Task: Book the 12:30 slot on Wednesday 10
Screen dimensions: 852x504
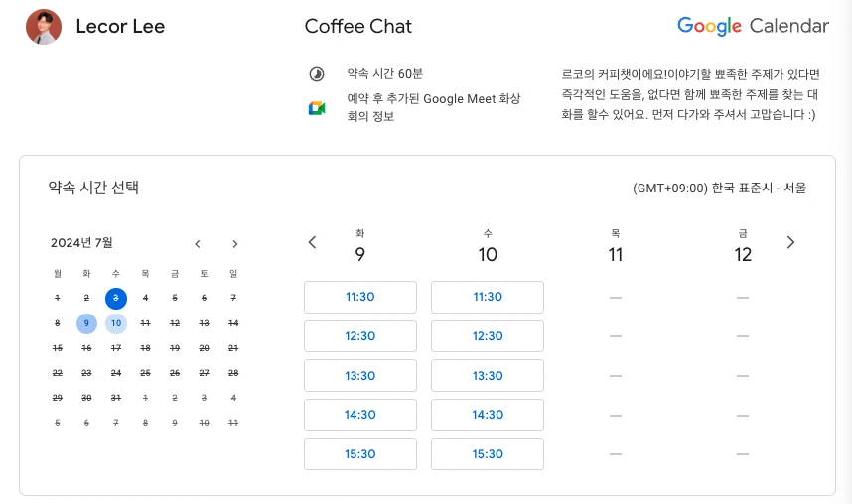Action: coord(488,336)
